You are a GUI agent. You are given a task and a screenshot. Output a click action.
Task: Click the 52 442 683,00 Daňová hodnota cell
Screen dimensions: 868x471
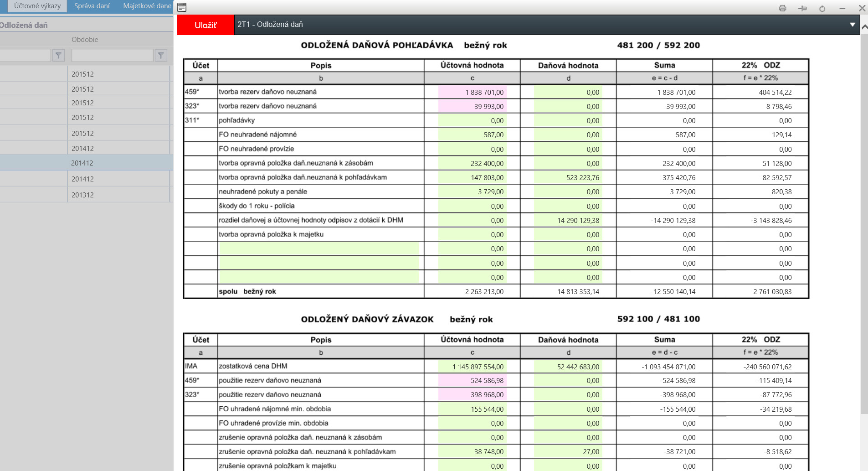tap(568, 367)
